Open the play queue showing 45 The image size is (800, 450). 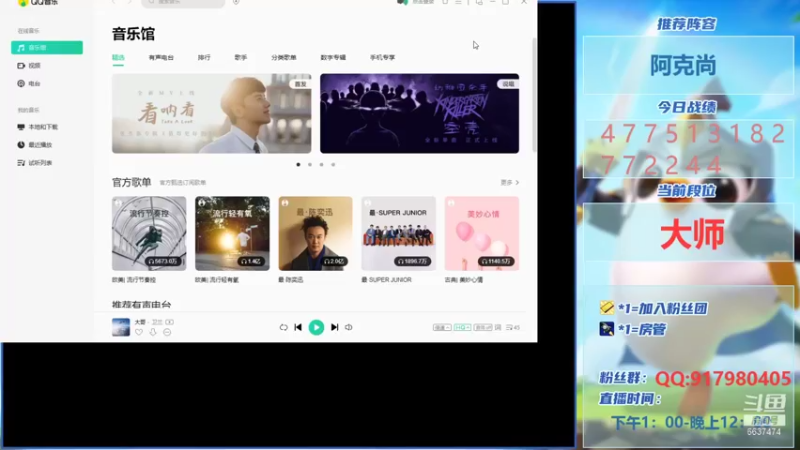tap(513, 328)
